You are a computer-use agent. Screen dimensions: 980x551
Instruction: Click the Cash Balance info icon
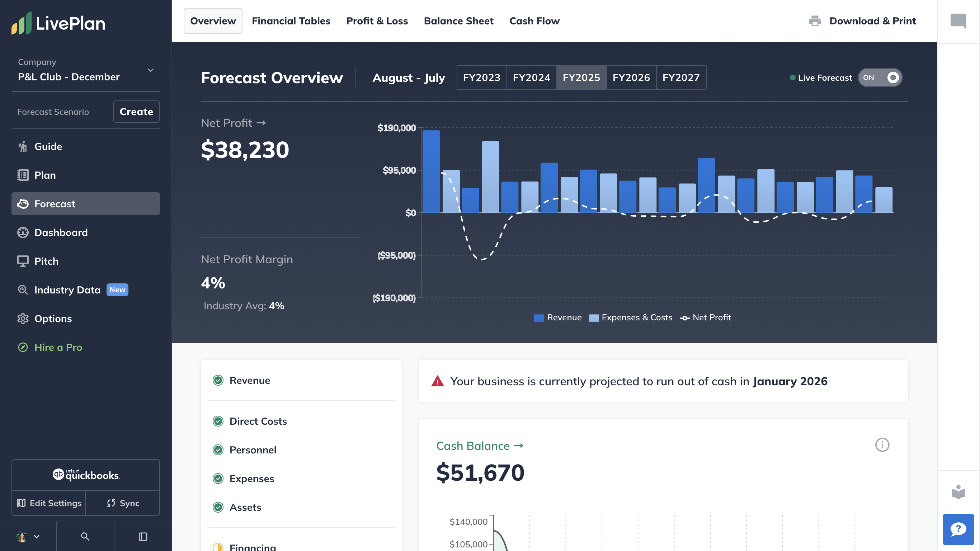coord(882,445)
